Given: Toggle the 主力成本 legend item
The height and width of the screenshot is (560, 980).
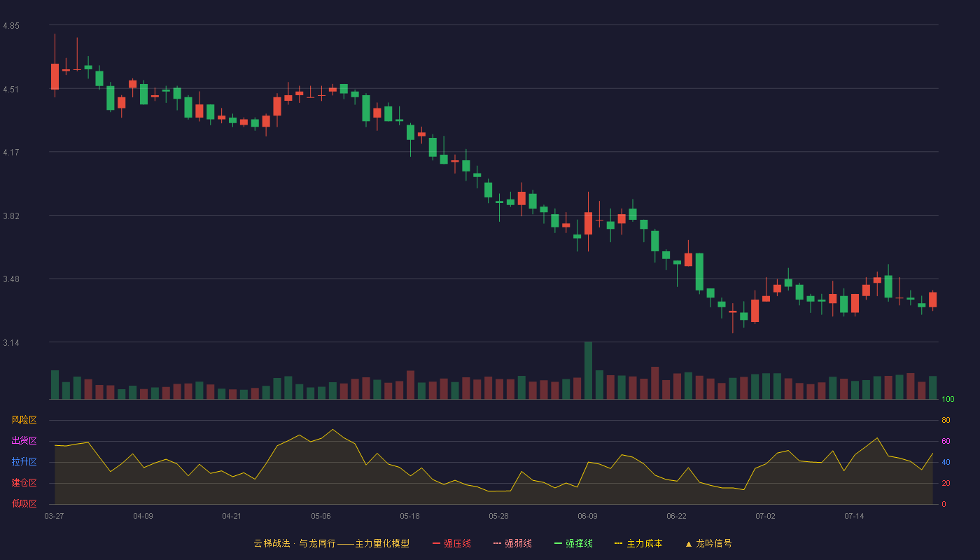Looking at the screenshot, I should click(638, 543).
